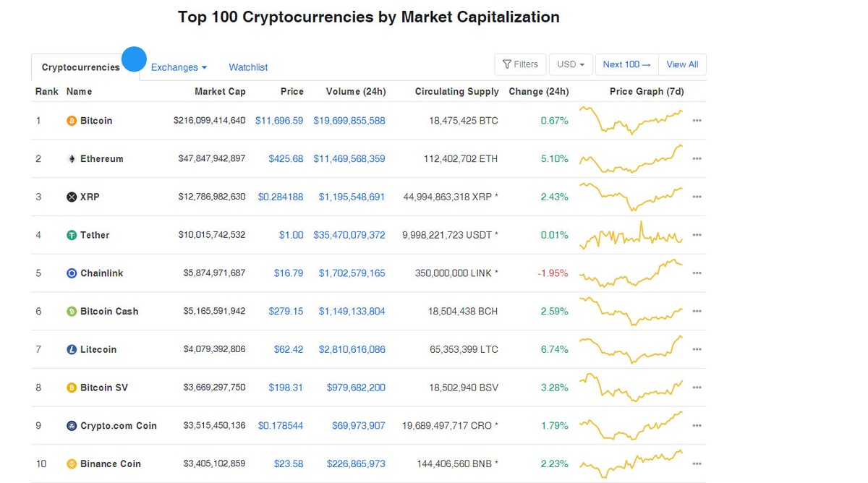Select the Bitcoin SV logo icon
The image size is (868, 483).
click(x=71, y=388)
